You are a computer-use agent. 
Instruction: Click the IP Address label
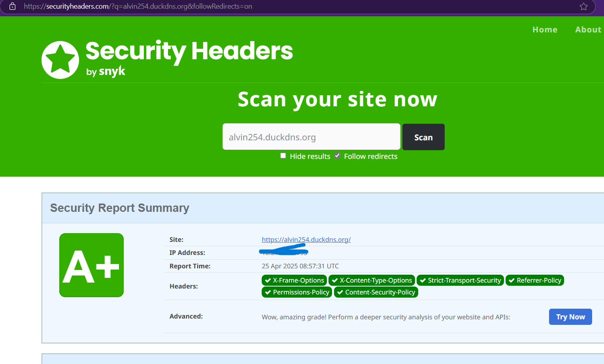point(187,253)
